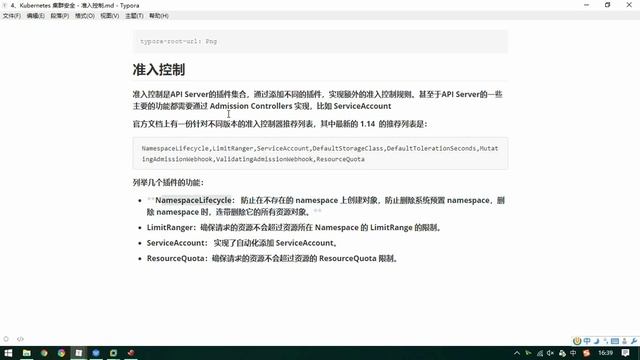This screenshot has width=640, height=360.
Task: Click the 'LimitRanger:' bullet item
Action: pos(294,228)
